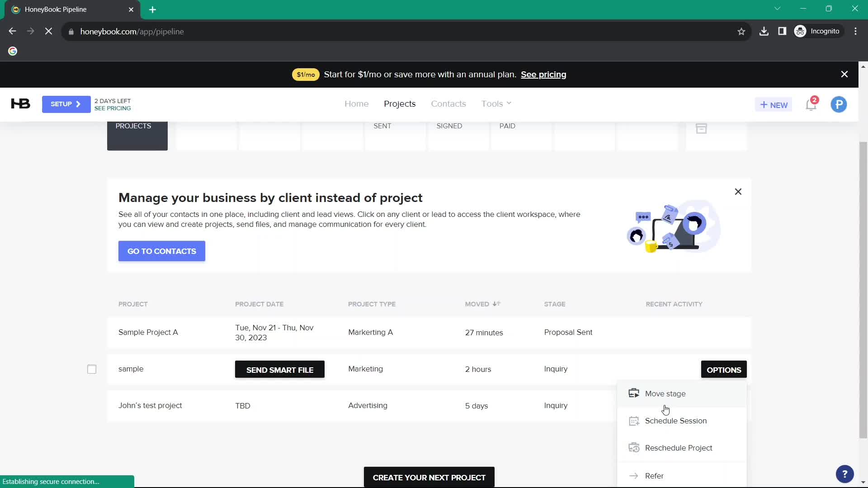868x488 pixels.
Task: Choose Move stage from options menu
Action: coord(682,394)
